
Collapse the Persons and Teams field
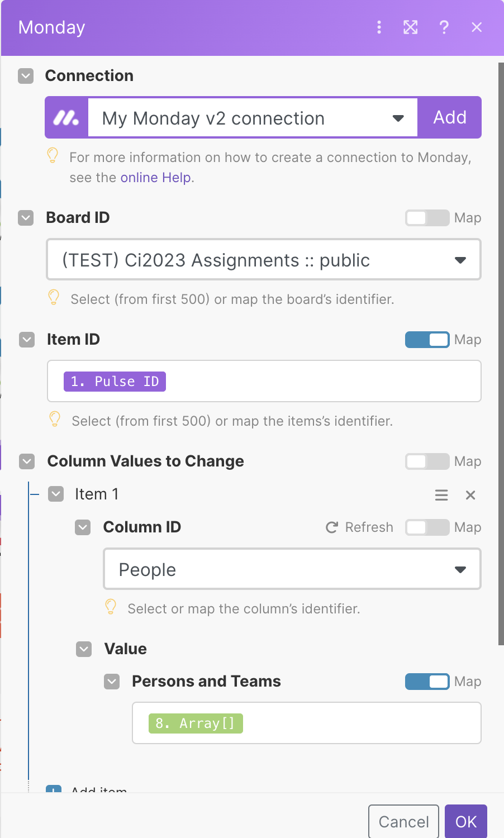[x=112, y=682]
